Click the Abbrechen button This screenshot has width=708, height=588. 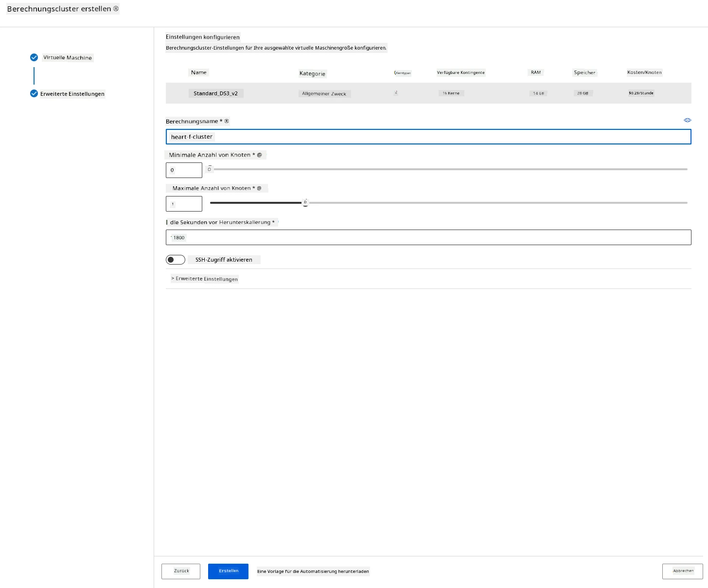pos(683,571)
